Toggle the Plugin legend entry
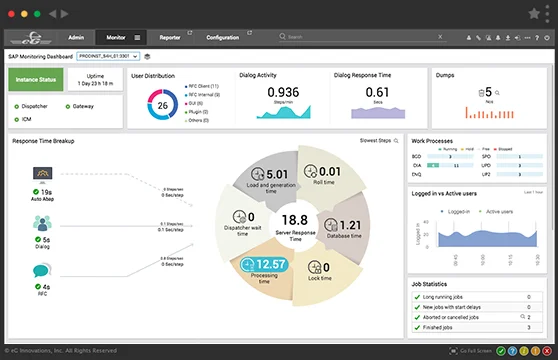Screen dimensions: 558x360 tap(196, 112)
